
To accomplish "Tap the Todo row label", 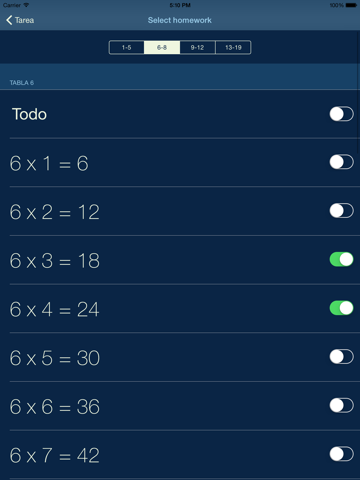I will [29, 114].
